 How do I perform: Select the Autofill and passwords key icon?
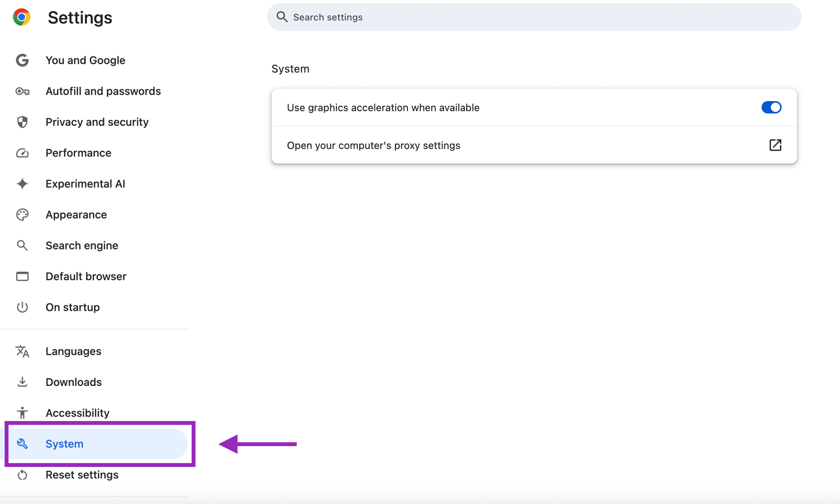[22, 91]
